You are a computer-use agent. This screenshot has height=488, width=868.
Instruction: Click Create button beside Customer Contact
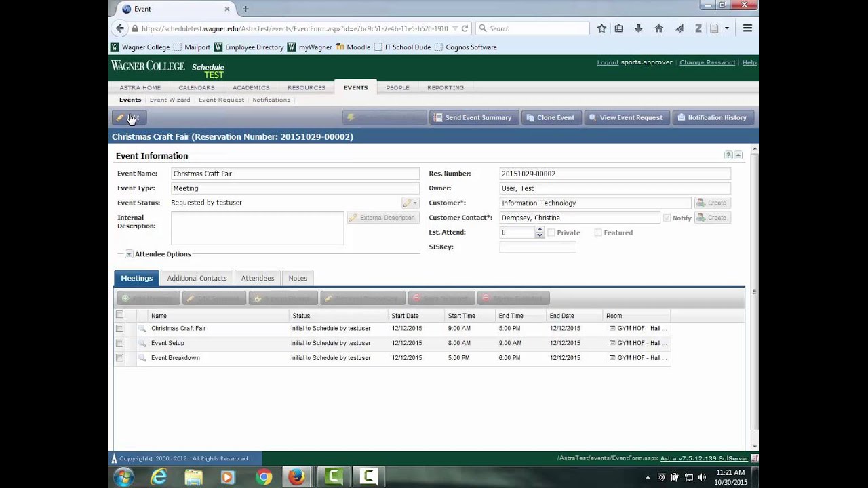point(712,218)
